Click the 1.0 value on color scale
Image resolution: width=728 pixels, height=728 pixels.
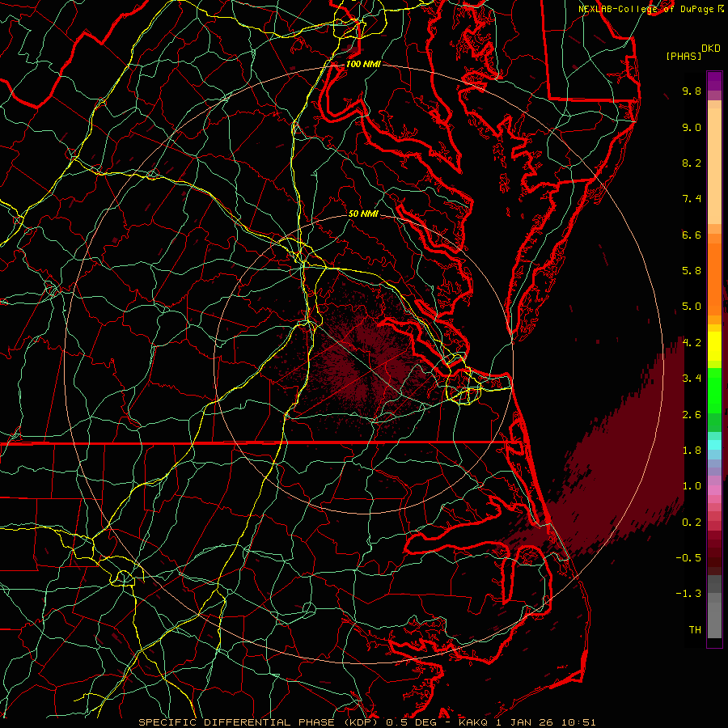[x=692, y=486]
